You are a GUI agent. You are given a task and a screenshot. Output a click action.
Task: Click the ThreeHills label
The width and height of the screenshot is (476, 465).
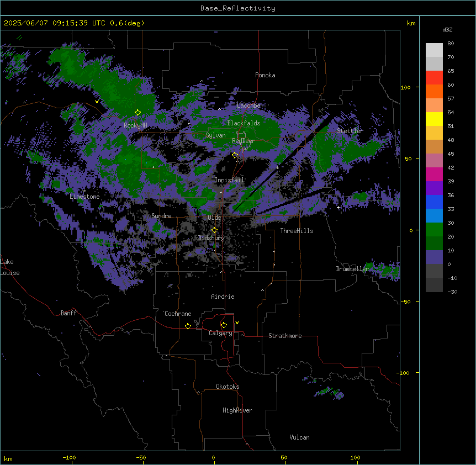297,231
